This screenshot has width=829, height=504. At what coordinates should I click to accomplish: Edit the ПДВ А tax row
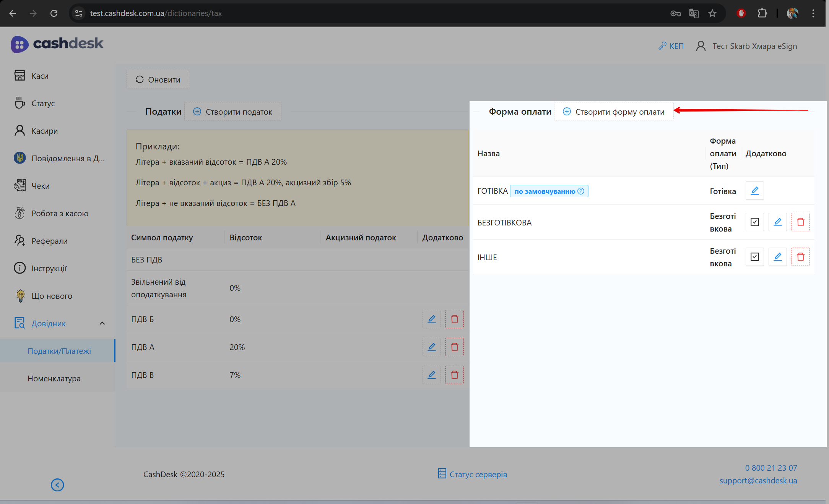(431, 347)
